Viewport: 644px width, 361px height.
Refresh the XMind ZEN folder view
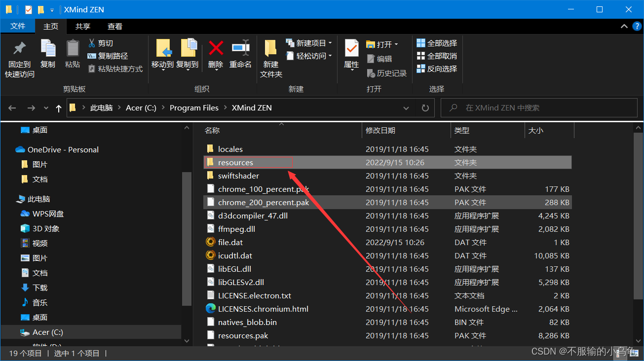pyautogui.click(x=425, y=108)
